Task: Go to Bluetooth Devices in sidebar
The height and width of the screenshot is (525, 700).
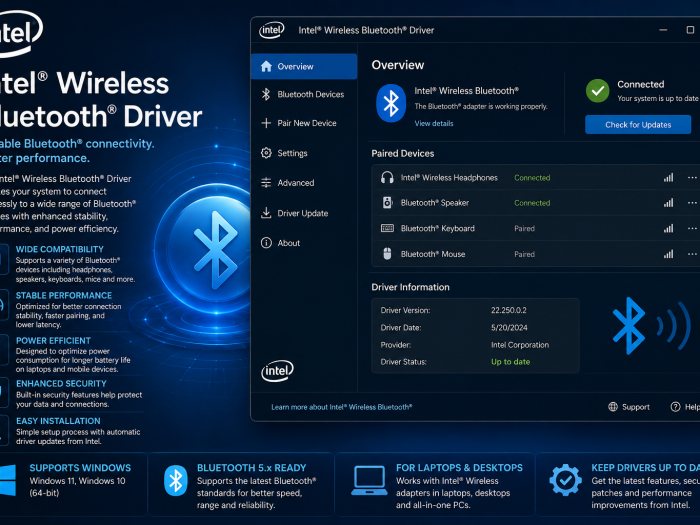Action: tap(304, 94)
